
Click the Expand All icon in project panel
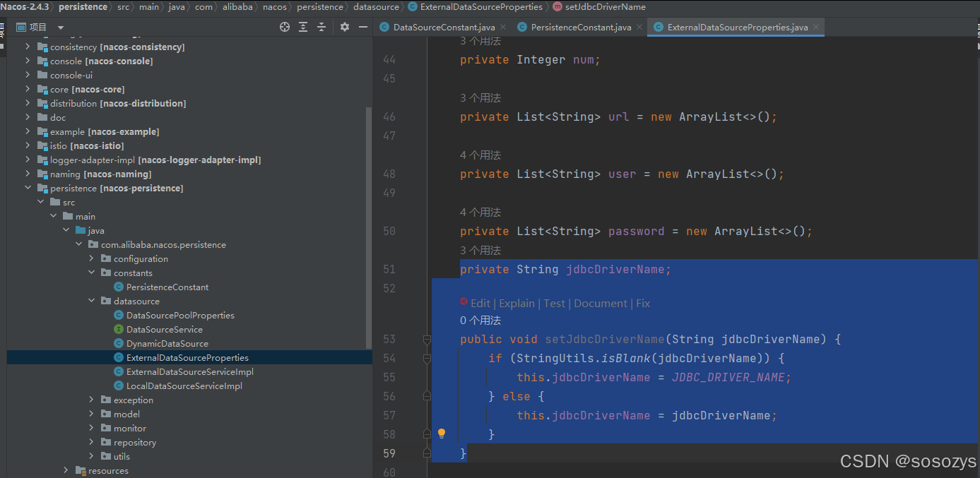pos(303,27)
